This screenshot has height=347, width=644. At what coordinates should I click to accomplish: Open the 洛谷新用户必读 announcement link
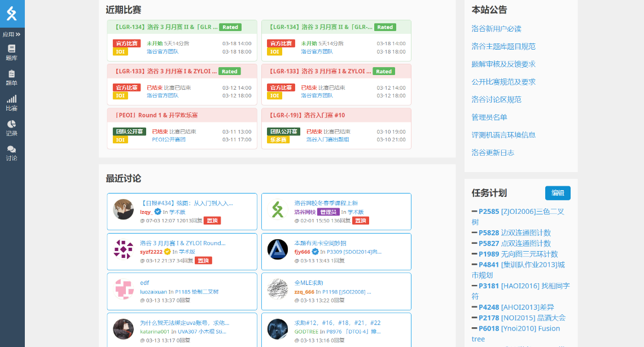tap(496, 29)
